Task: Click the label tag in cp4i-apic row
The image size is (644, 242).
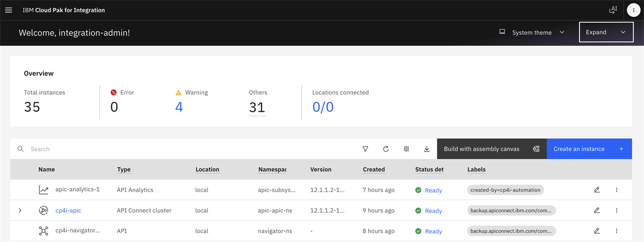Action: 511,210
